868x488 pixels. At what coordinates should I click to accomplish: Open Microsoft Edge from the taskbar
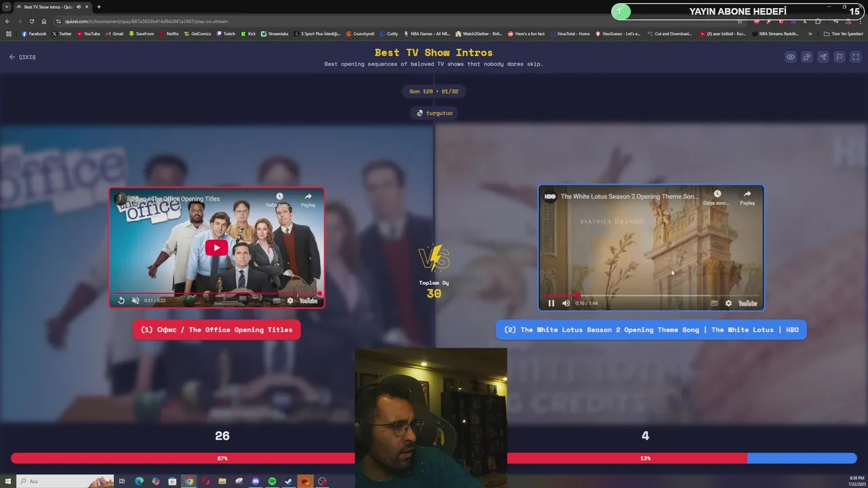pyautogui.click(x=139, y=481)
